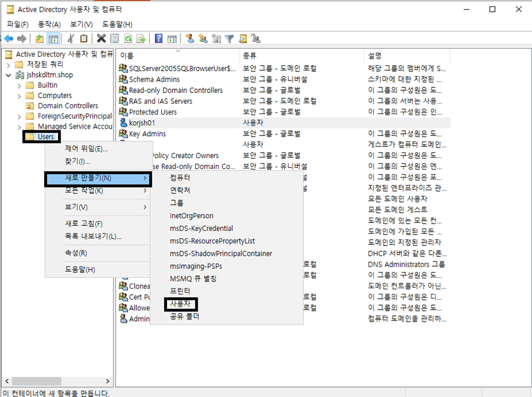Click the help question mark toolbar icon

(159, 39)
